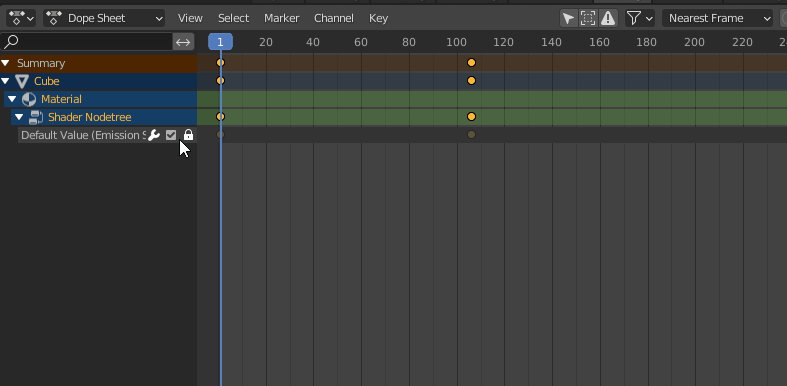The image size is (787, 386).
Task: Select Summary keyframe near frame 106
Action: click(x=471, y=63)
